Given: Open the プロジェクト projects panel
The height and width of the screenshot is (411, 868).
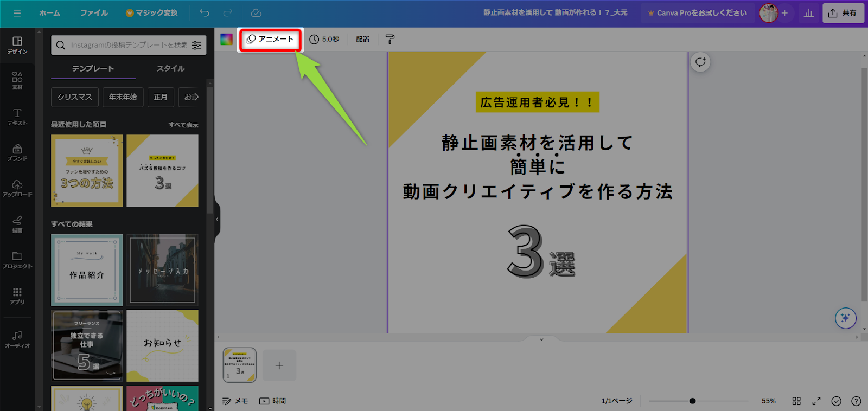Looking at the screenshot, I should pyautogui.click(x=17, y=260).
